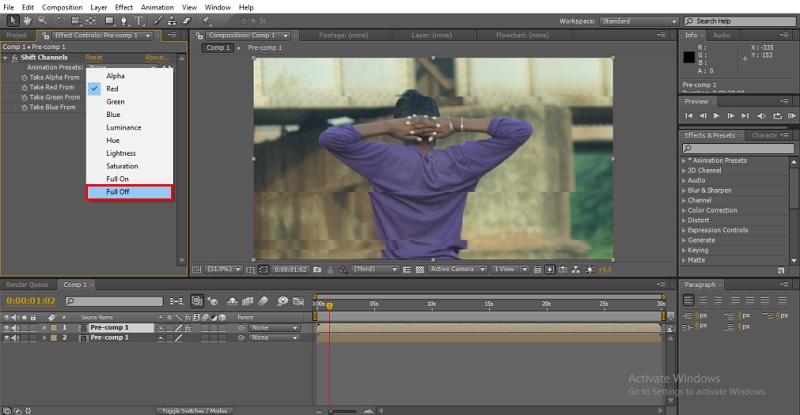Switch to the Audio panel tab
The height and width of the screenshot is (415, 800).
point(721,35)
